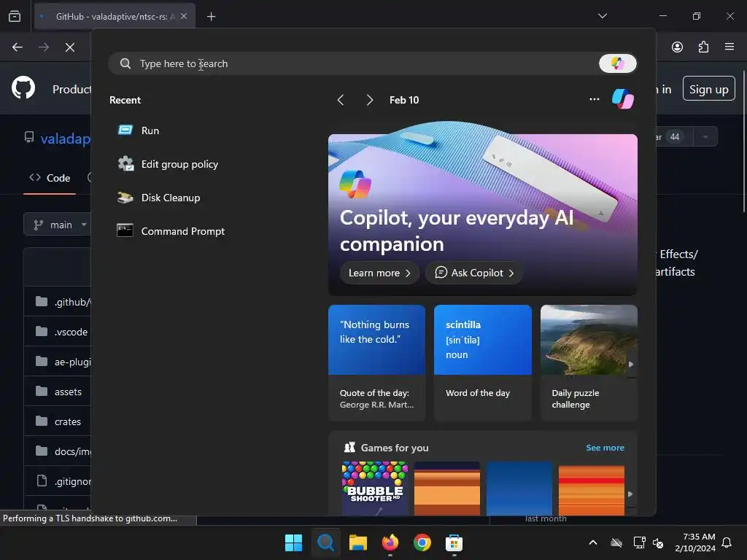
Task: Click the Firefox account icon in the toolbar
Action: point(677,47)
